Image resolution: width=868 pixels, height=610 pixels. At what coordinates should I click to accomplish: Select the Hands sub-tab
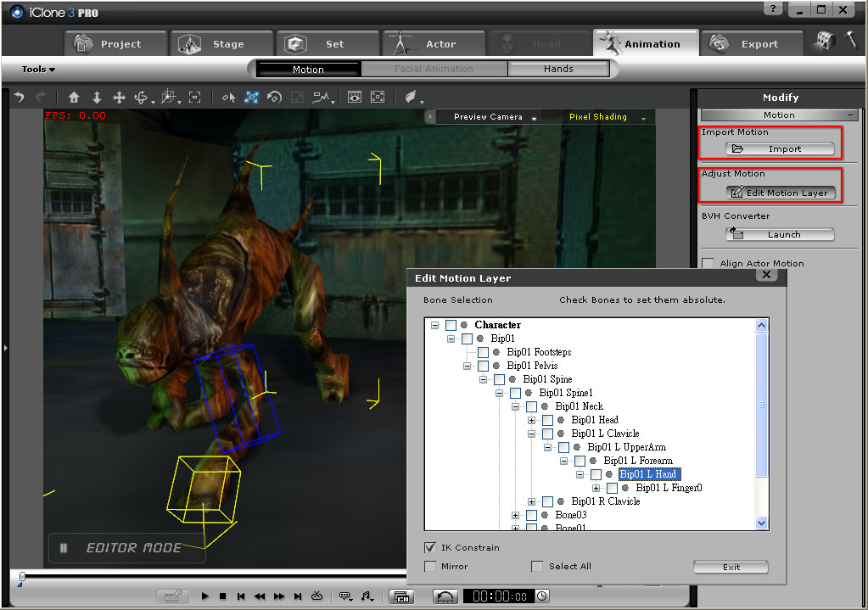558,69
